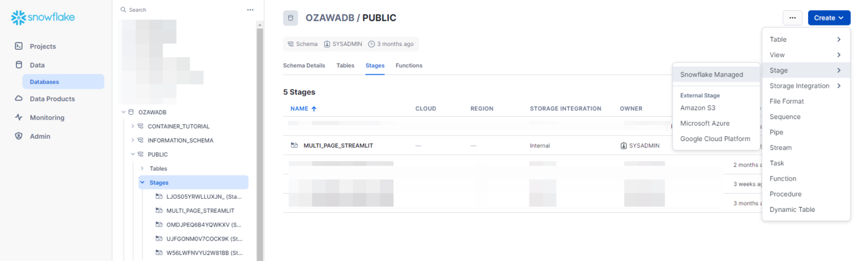Select MULTI_PAGE_STREAMLIT stage in the tree
The image size is (868, 261).
pos(200,211)
